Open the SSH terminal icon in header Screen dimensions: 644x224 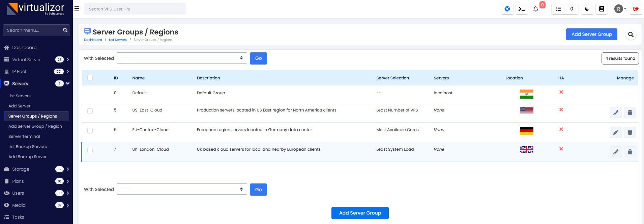coord(522,9)
